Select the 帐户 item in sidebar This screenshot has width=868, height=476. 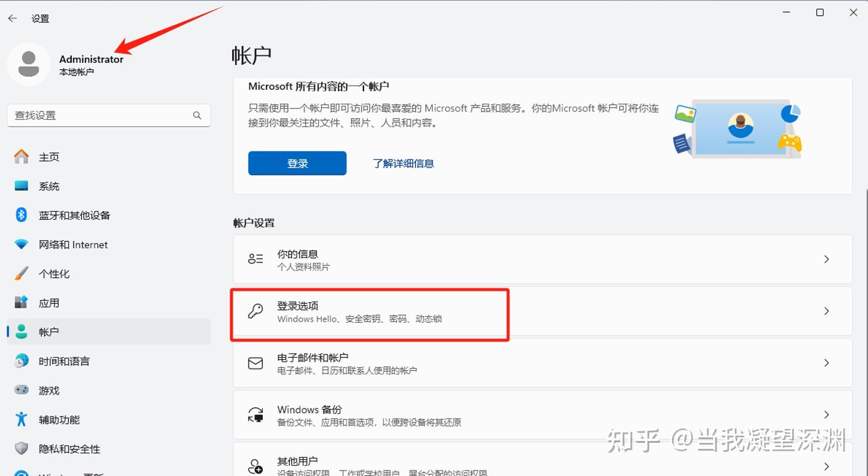tap(20, 331)
